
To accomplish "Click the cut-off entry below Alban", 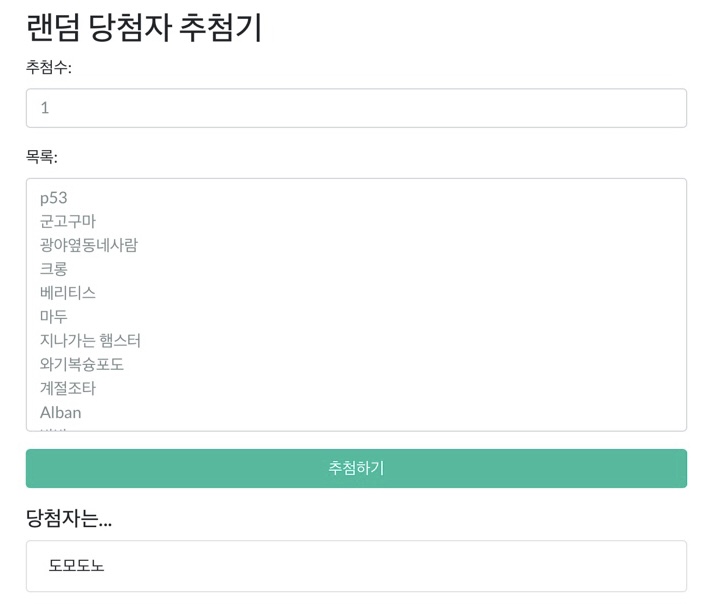I will (53, 428).
